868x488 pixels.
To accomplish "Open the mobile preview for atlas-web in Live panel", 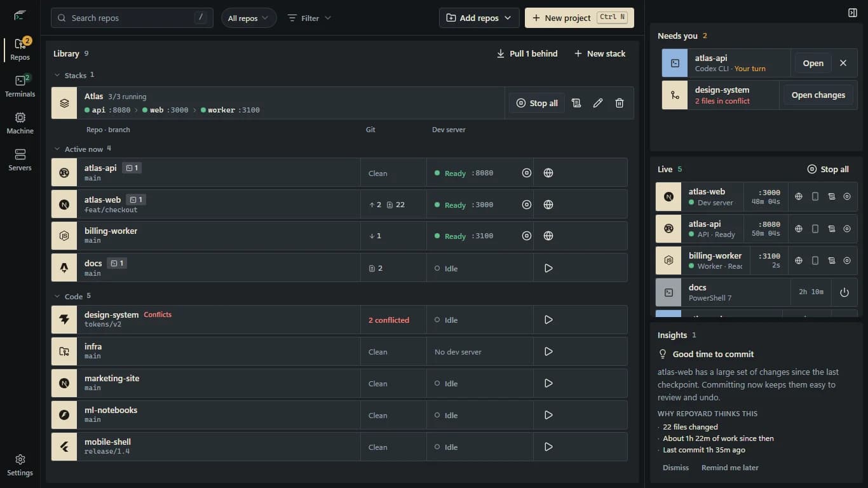I will coord(815,196).
